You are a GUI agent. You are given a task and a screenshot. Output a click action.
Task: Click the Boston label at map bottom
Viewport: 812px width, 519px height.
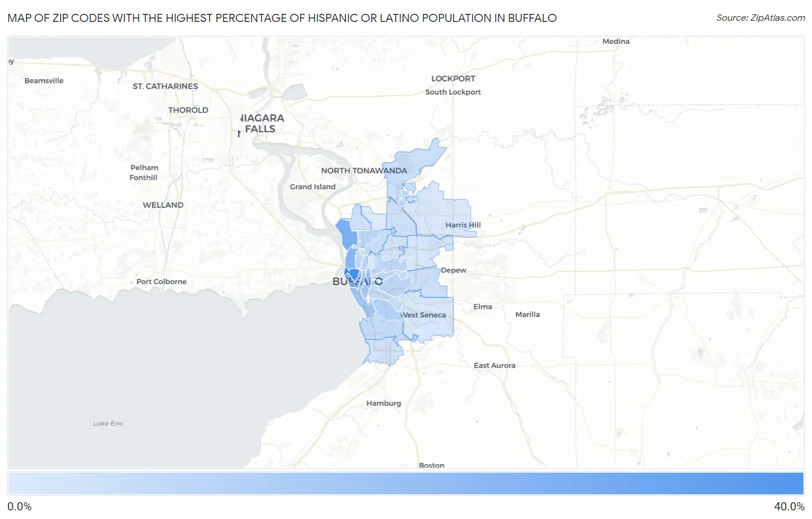click(431, 465)
